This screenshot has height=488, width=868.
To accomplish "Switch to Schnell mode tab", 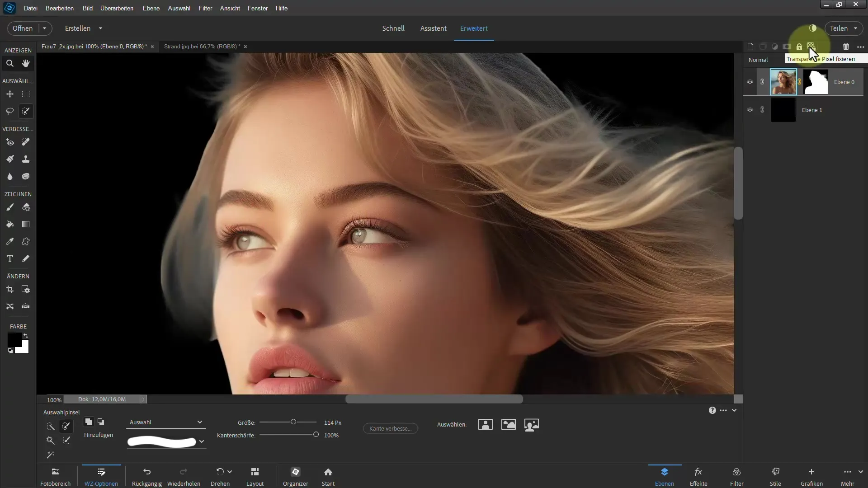I will tap(393, 28).
